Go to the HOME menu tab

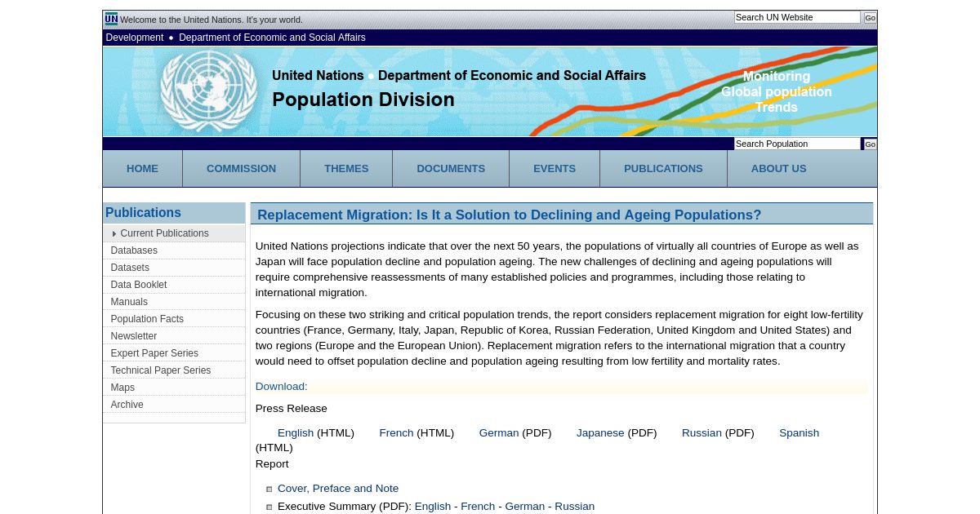(x=142, y=169)
